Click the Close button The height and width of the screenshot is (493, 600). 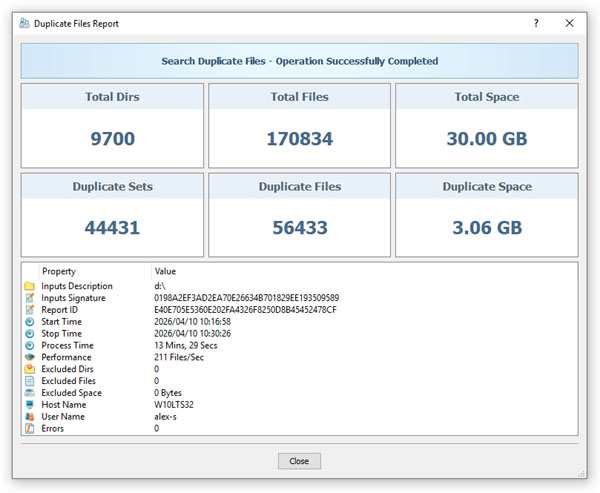(299, 461)
